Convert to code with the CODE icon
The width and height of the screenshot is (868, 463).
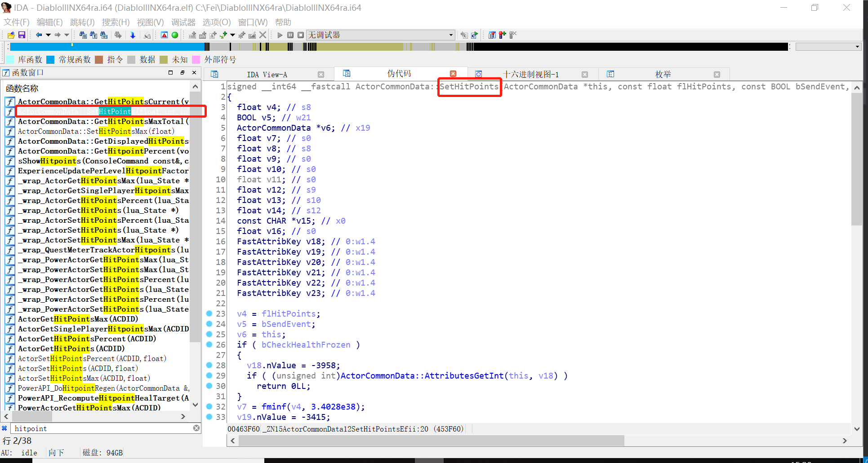192,35
